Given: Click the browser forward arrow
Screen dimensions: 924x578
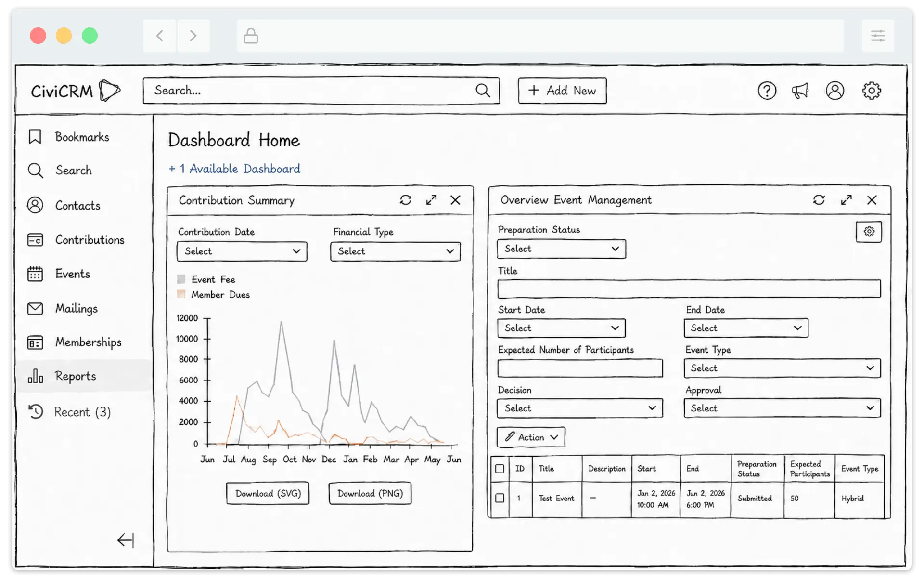Looking at the screenshot, I should (193, 36).
